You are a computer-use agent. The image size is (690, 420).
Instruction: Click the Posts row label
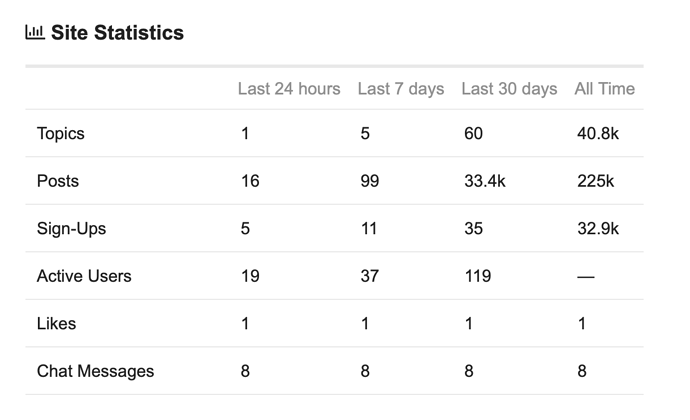pyautogui.click(x=58, y=181)
